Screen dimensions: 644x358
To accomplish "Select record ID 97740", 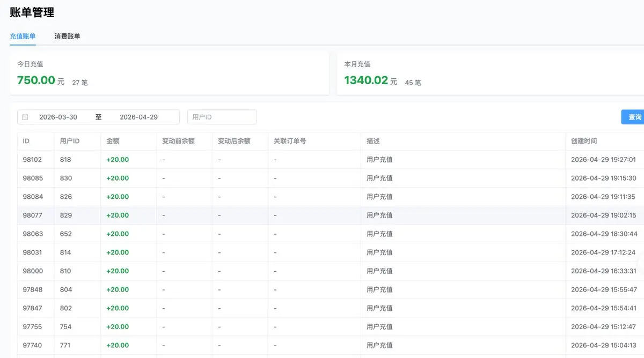I will pyautogui.click(x=33, y=345).
